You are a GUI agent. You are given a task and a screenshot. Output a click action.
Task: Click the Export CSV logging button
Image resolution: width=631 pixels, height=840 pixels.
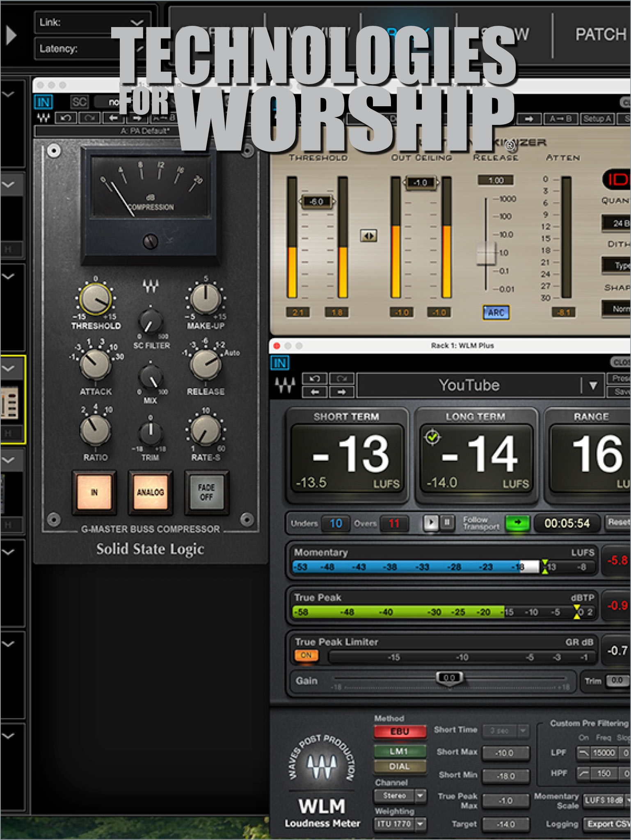coord(607,824)
